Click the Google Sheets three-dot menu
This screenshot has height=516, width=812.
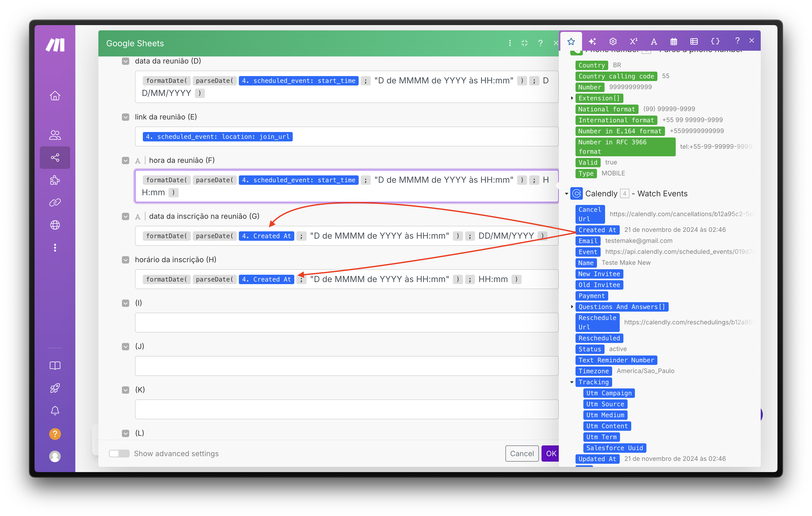pos(510,43)
